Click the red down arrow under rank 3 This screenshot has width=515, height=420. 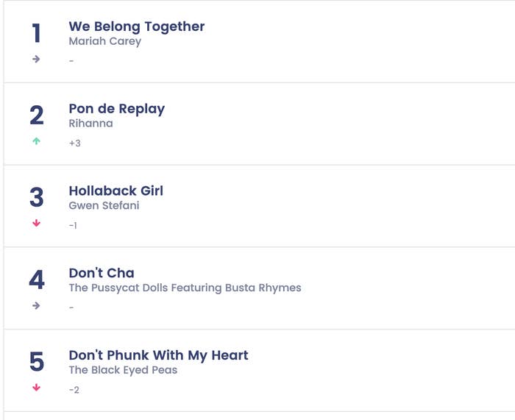coord(36,224)
